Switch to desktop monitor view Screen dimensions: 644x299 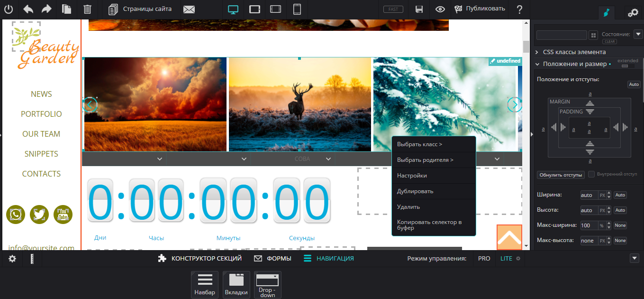233,9
